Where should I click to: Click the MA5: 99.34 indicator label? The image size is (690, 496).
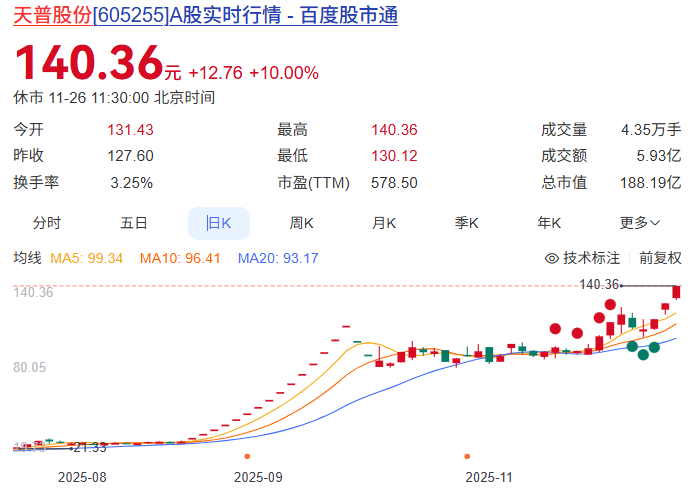(88, 258)
